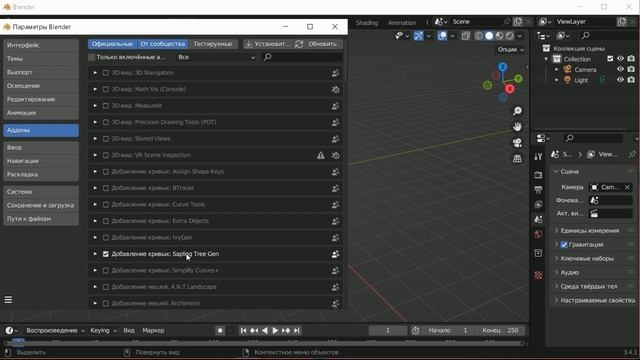Enable the A.N.T.Landscape addon checkbox
640x360 pixels.
tap(106, 287)
